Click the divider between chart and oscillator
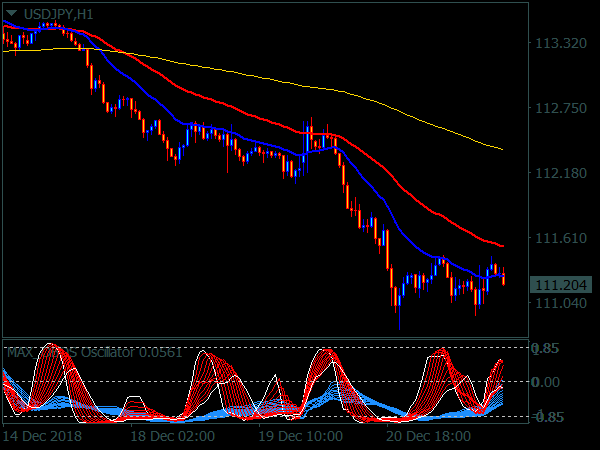This screenshot has width=600, height=450. 265,339
